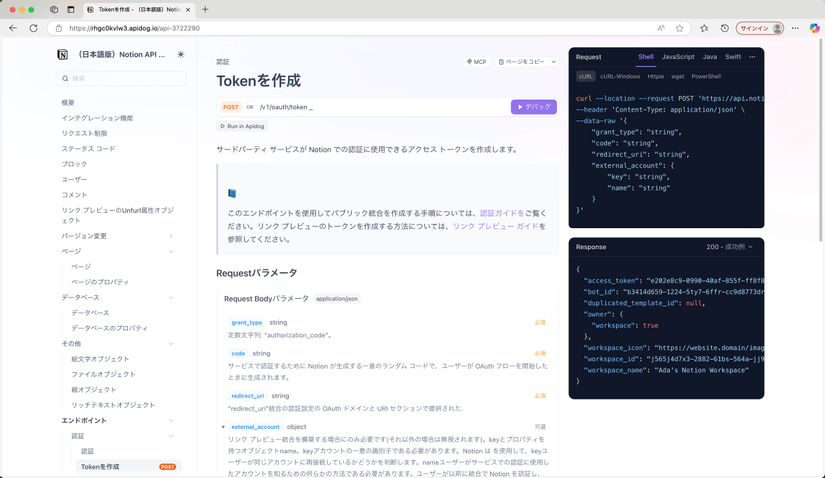Open ユーザー in the sidebar
825x478 pixels.
point(74,180)
